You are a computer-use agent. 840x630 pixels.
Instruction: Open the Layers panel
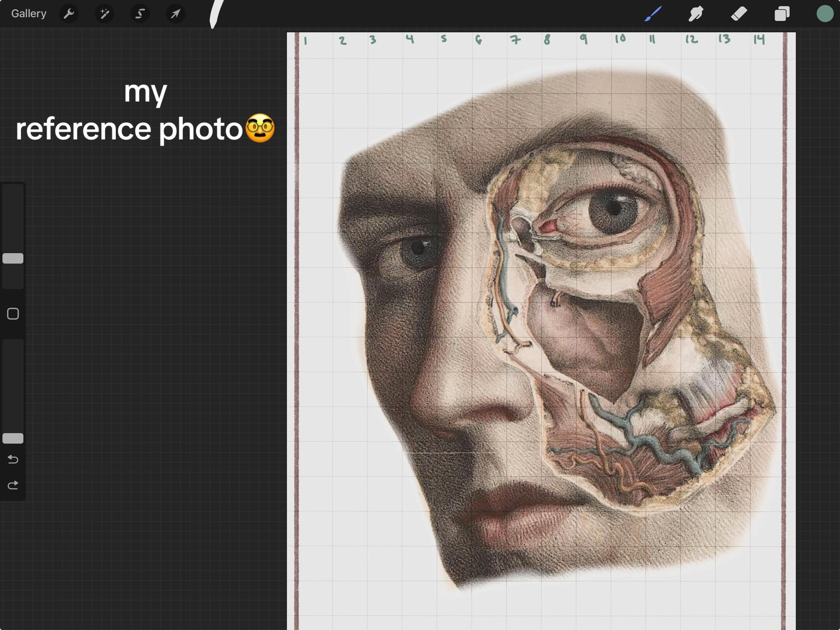pyautogui.click(x=782, y=14)
